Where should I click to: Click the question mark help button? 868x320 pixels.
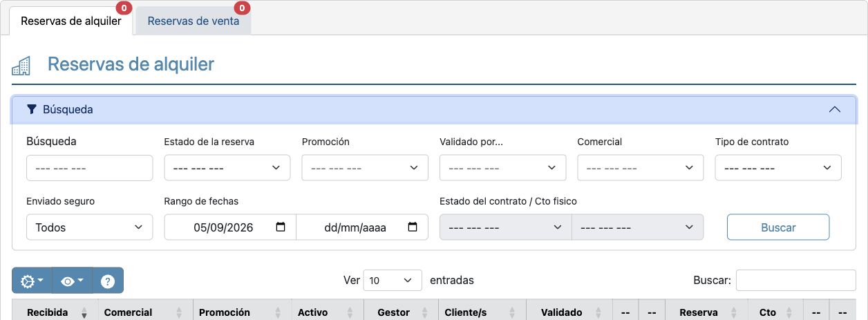coord(108,281)
